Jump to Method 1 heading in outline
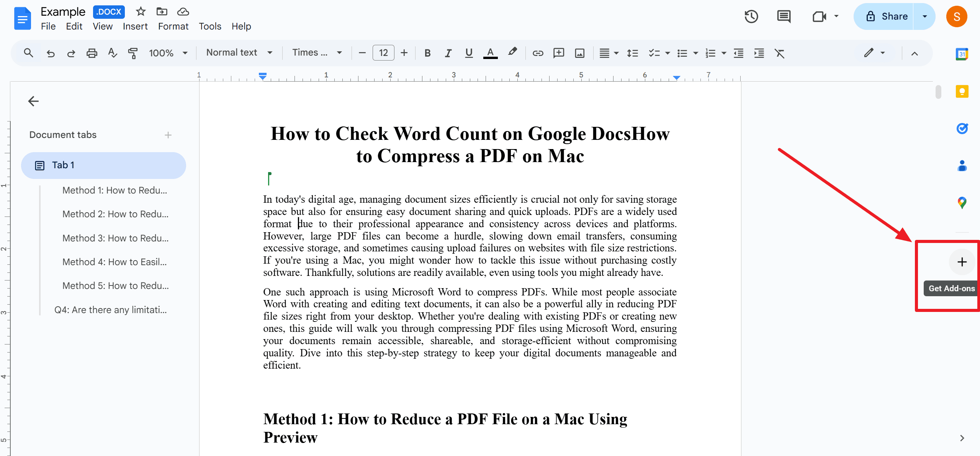Viewport: 980px width, 456px height. tap(115, 190)
